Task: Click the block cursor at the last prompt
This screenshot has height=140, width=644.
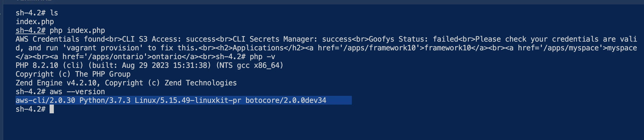Action: pyautogui.click(x=52, y=109)
